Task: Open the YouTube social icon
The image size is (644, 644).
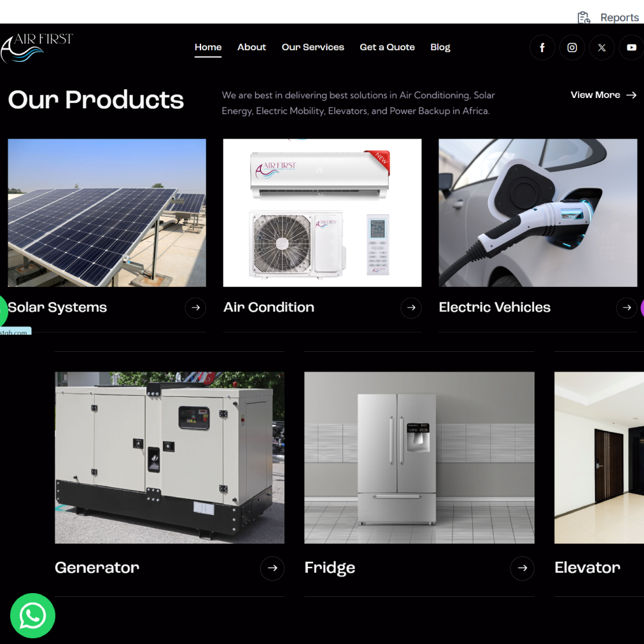Action: [631, 48]
